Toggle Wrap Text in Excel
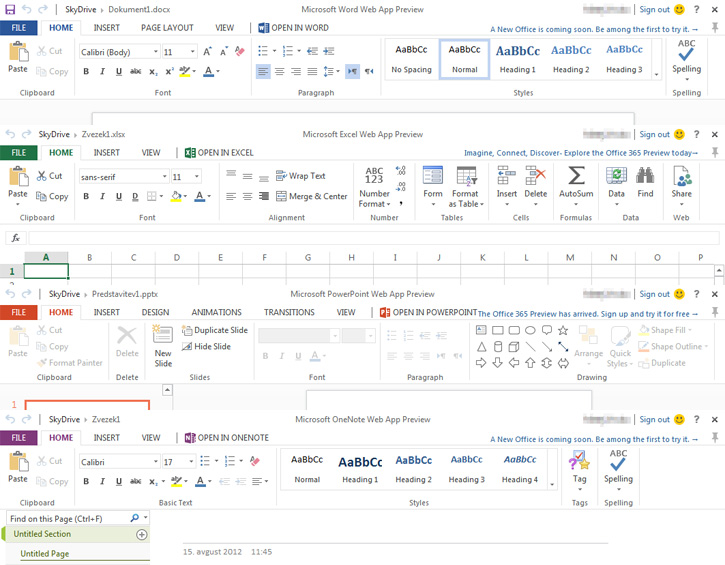 [301, 176]
